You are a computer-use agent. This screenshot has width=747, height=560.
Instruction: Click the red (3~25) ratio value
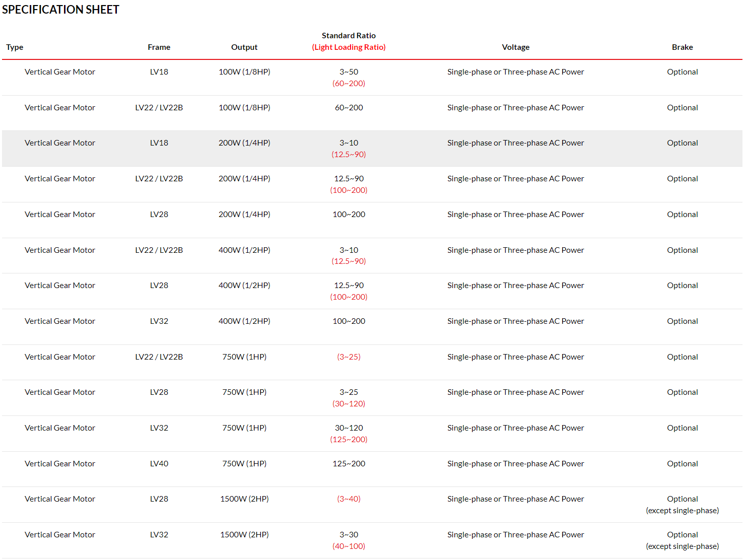(349, 357)
